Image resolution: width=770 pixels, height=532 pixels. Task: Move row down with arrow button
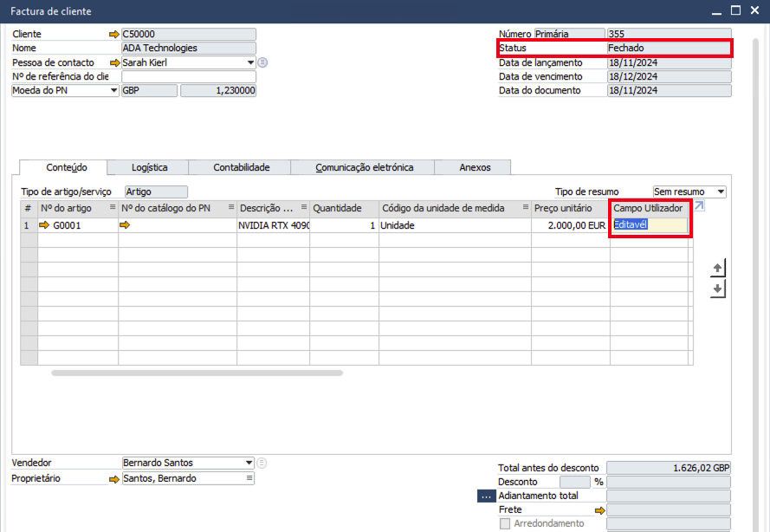(x=717, y=289)
